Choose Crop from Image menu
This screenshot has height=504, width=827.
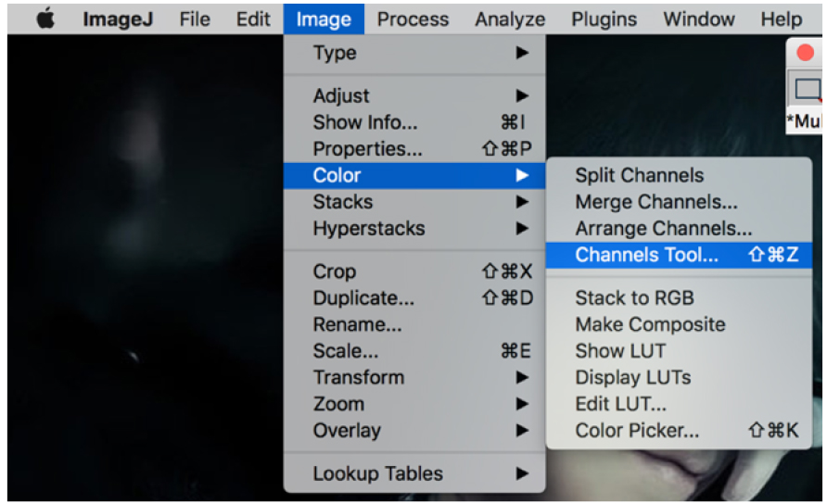(x=414, y=271)
